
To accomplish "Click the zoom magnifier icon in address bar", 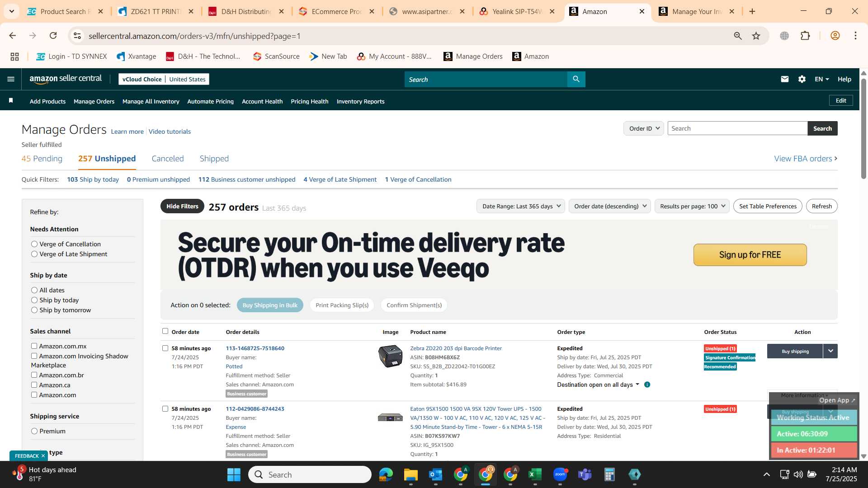I will [738, 36].
